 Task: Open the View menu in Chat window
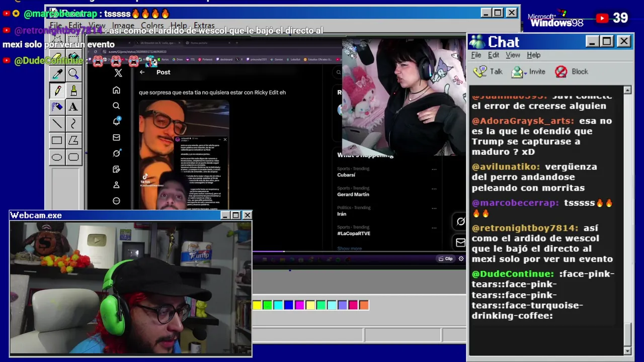[x=513, y=55]
